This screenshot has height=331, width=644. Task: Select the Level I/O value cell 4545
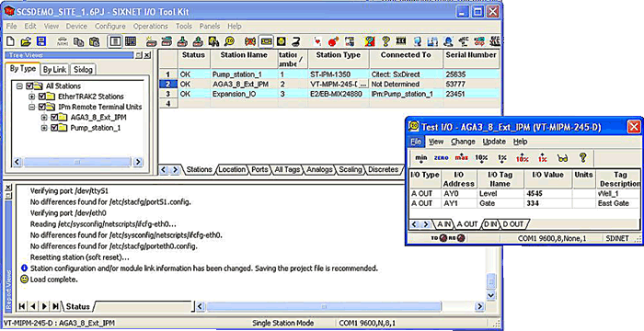[548, 193]
